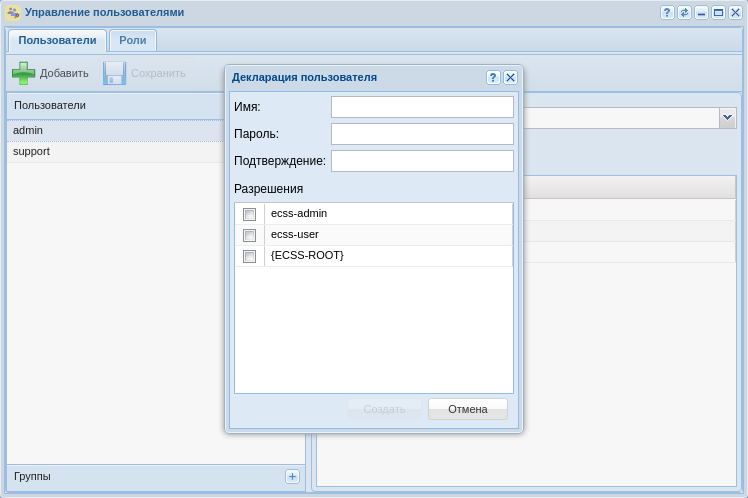
Task: Click the main window refresh icon
Action: (684, 13)
